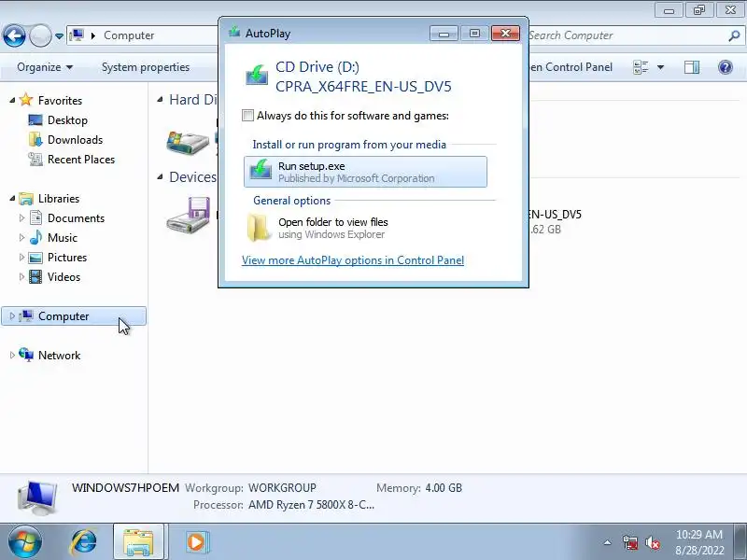Toggle the preview pane icon
747x560 pixels.
coord(692,67)
